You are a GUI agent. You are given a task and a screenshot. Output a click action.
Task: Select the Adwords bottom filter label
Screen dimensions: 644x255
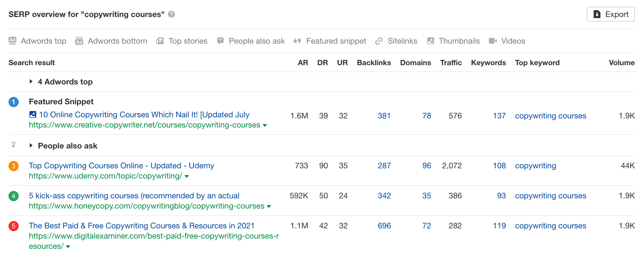coord(117,41)
